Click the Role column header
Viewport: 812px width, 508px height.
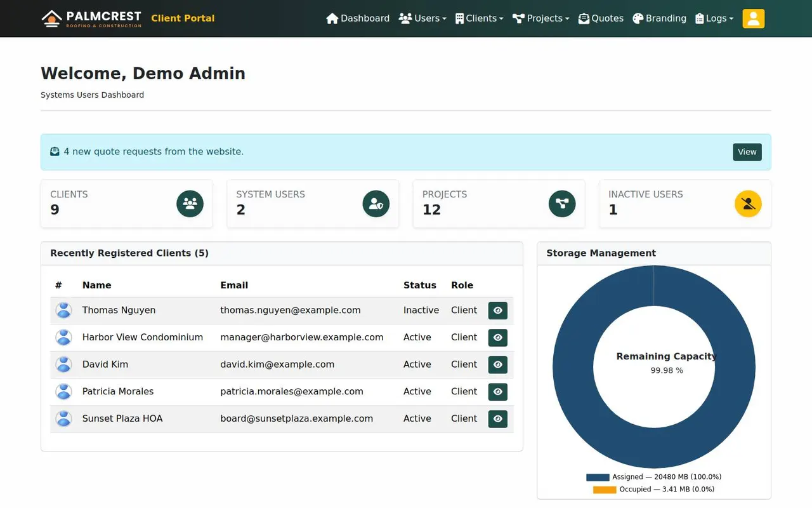[462, 285]
